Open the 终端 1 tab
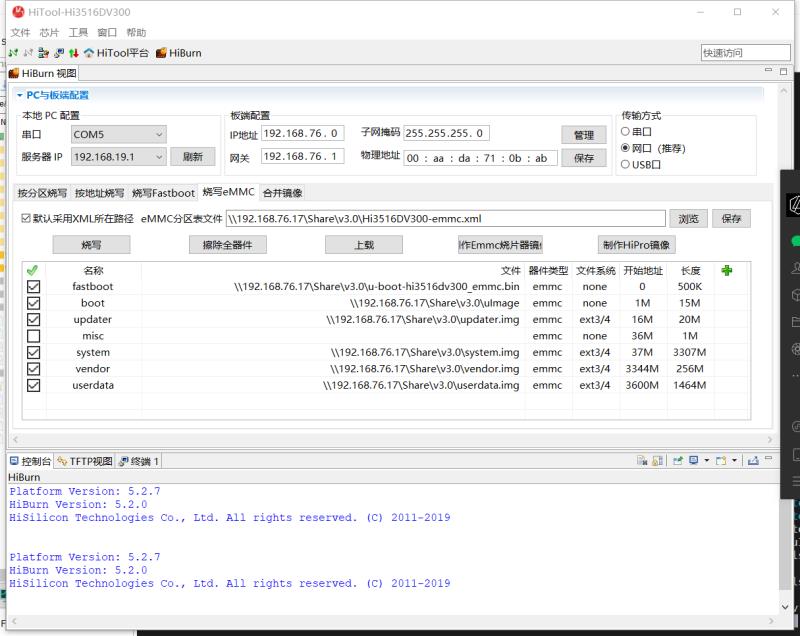 click(x=139, y=461)
